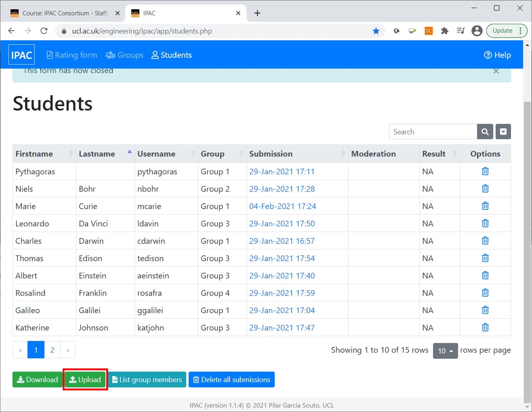Delete Pythagoras row with trash icon
This screenshot has height=412, width=532.
tap(485, 171)
